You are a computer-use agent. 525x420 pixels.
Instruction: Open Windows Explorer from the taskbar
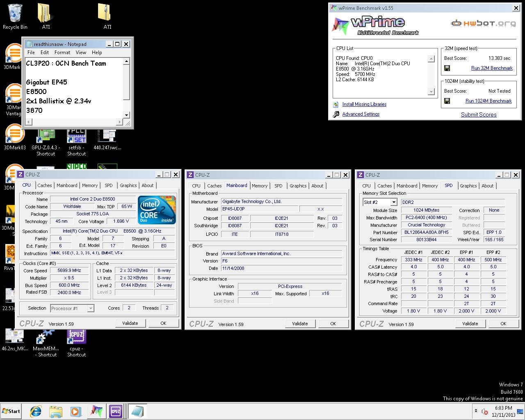click(55, 411)
